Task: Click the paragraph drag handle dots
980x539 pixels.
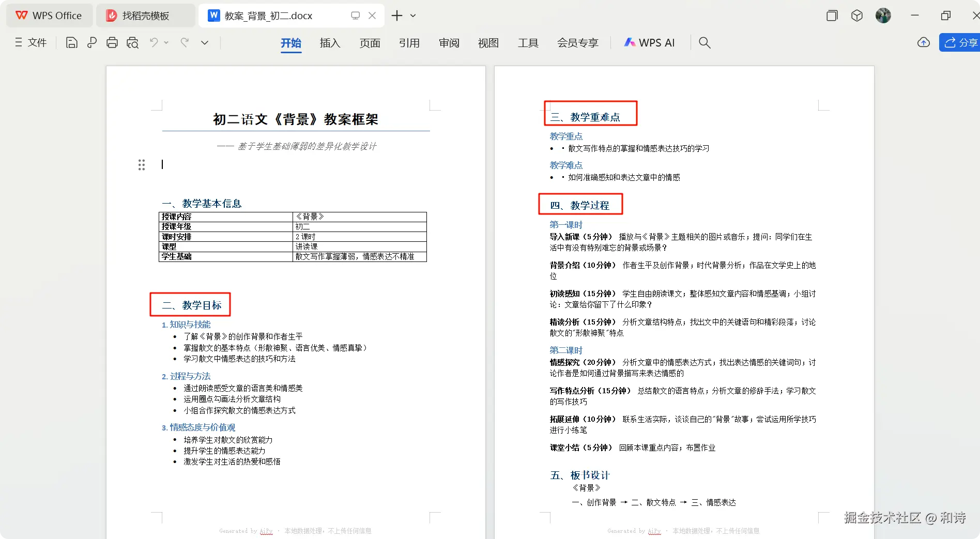Action: point(141,165)
